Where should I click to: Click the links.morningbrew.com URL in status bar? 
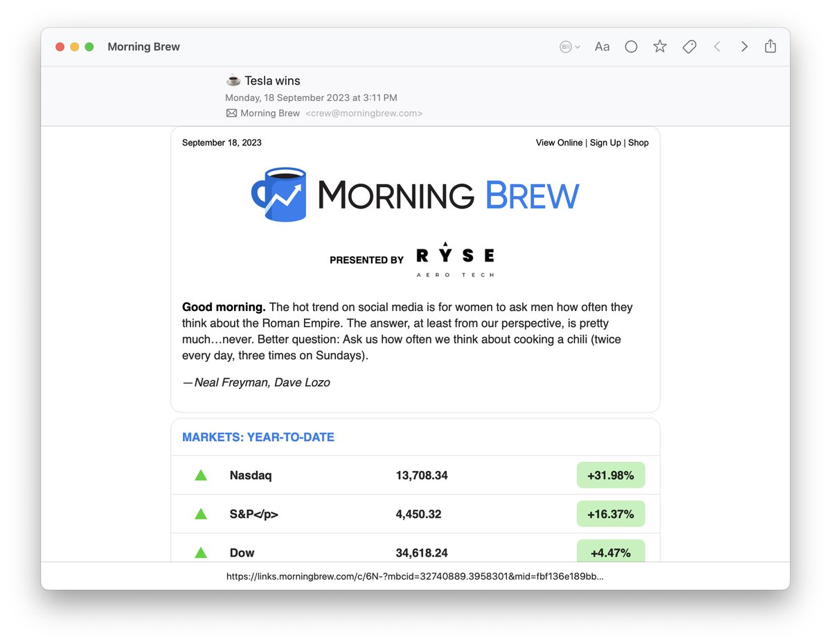click(x=415, y=576)
